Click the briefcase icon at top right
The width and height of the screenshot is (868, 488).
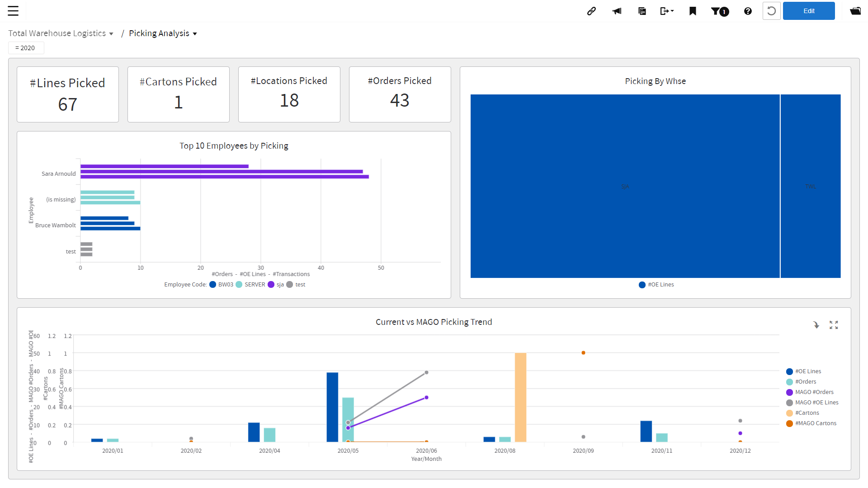coord(855,11)
